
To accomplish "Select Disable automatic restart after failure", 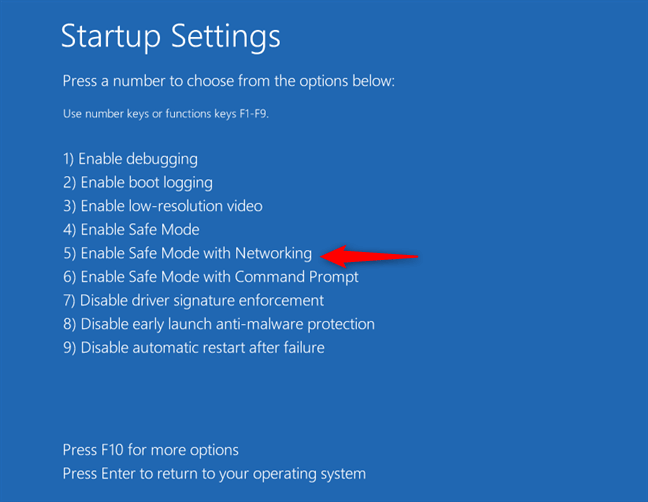I will click(x=193, y=347).
